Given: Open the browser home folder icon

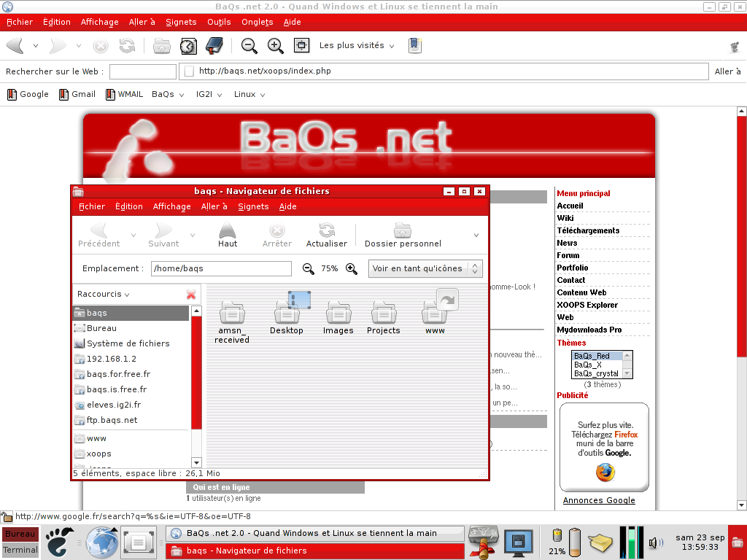Looking at the screenshot, I should (162, 46).
